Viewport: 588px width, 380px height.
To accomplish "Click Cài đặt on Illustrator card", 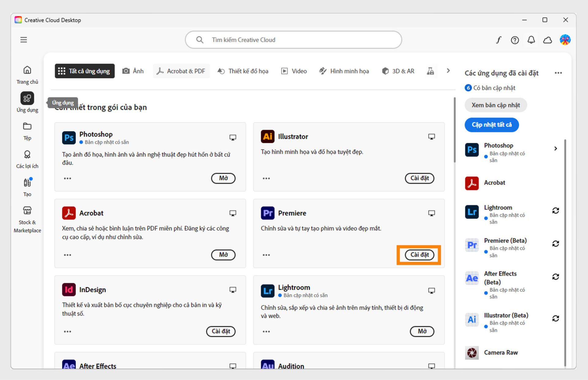I will 420,178.
